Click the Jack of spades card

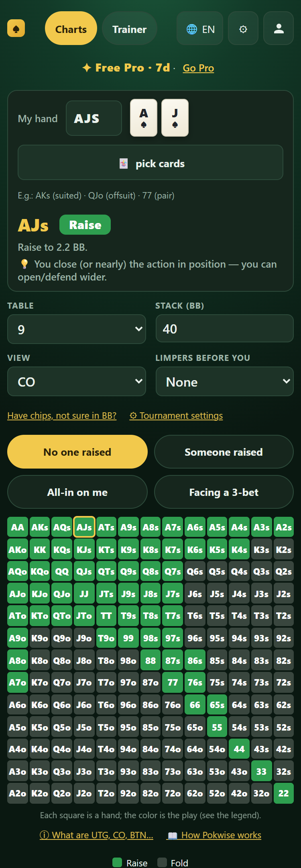175,118
